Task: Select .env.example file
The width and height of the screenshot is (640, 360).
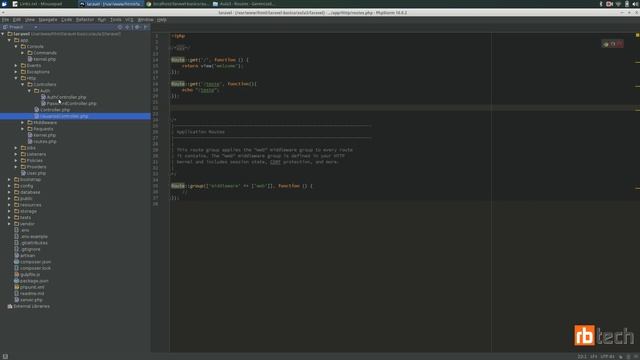Action: tap(31, 236)
